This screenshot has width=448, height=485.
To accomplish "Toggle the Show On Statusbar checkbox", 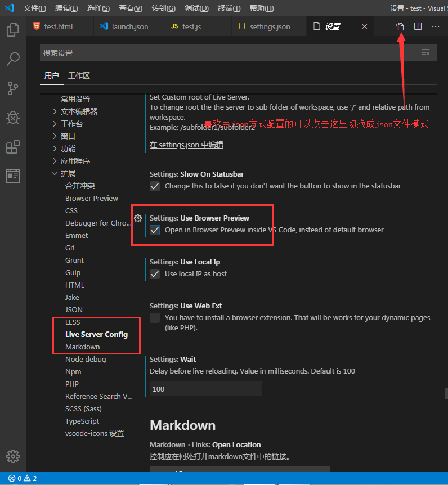I will pyautogui.click(x=155, y=186).
